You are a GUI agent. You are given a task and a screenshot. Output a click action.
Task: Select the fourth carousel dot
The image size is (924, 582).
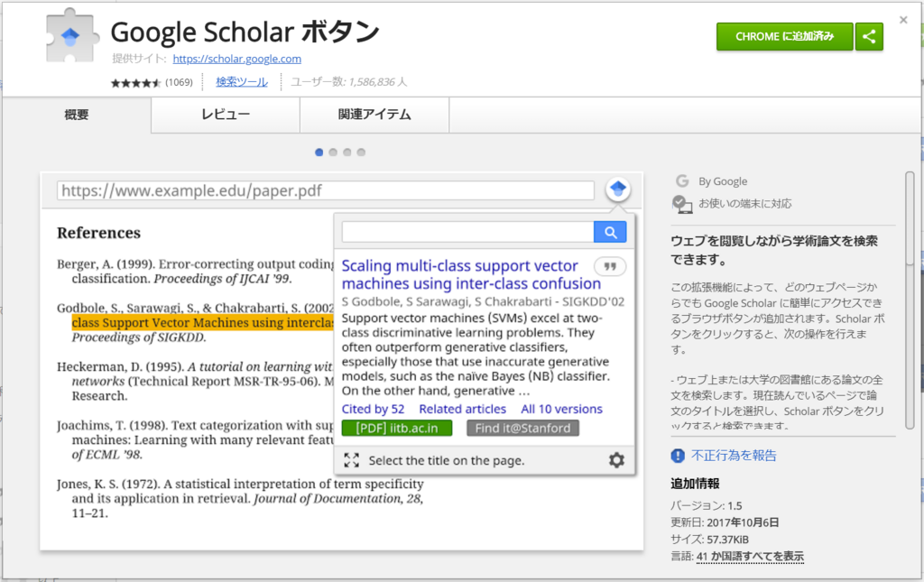361,152
